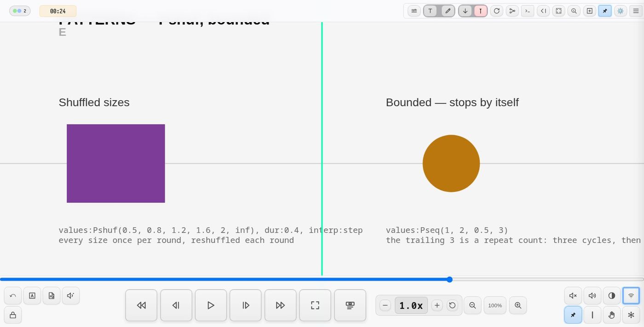Click the scissors cut icon
This screenshot has height=327, width=644.
tap(512, 11)
